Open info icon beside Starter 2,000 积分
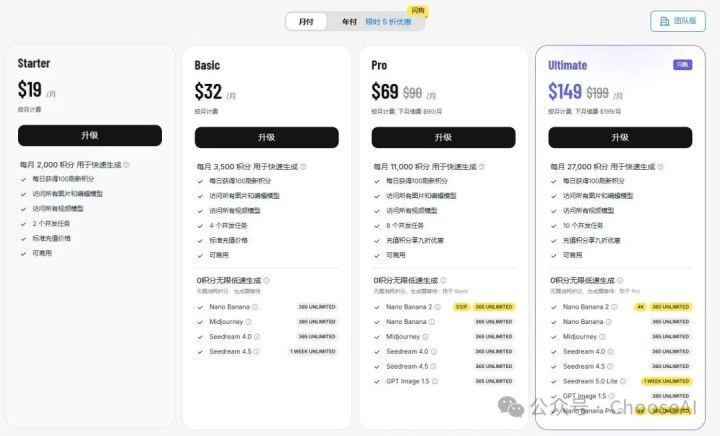This screenshot has height=436, width=720. tap(127, 165)
